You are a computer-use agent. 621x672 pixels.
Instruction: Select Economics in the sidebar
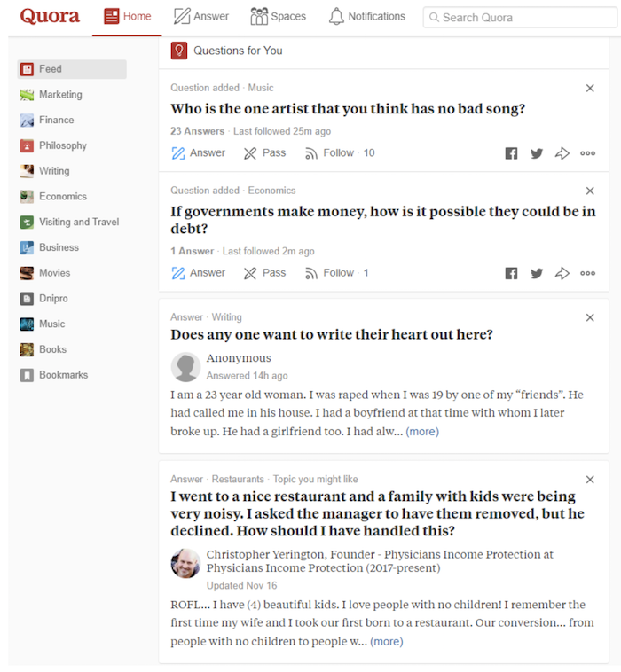click(53, 196)
